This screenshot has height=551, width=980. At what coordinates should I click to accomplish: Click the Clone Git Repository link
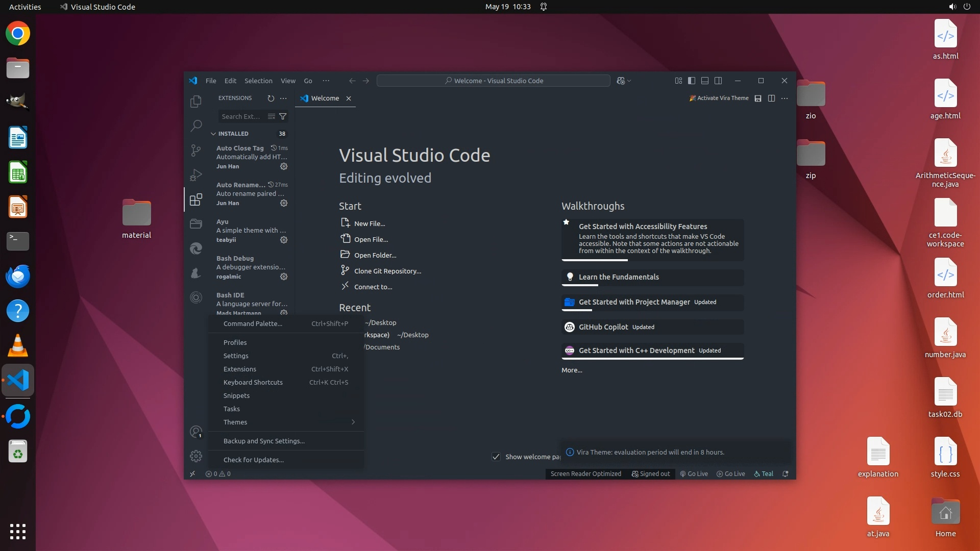(387, 271)
